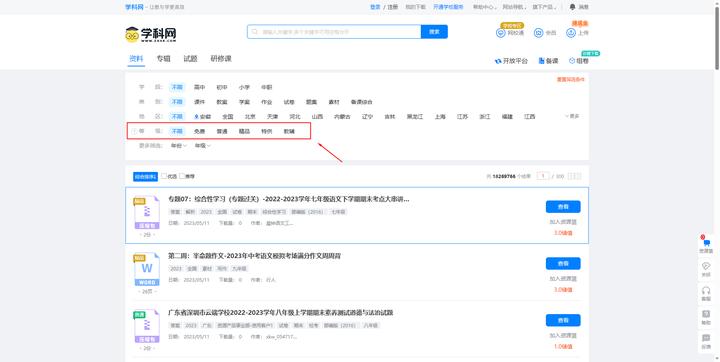720x362 pixels.
Task: Click 查看 for the 广东省深圳市 result
Action: pyautogui.click(x=563, y=320)
